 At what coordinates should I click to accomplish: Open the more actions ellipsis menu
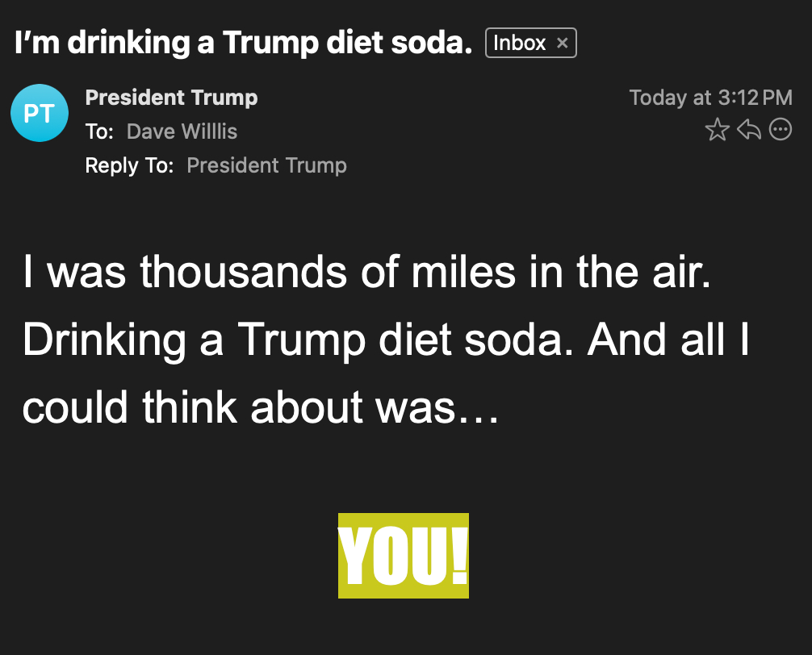(781, 130)
